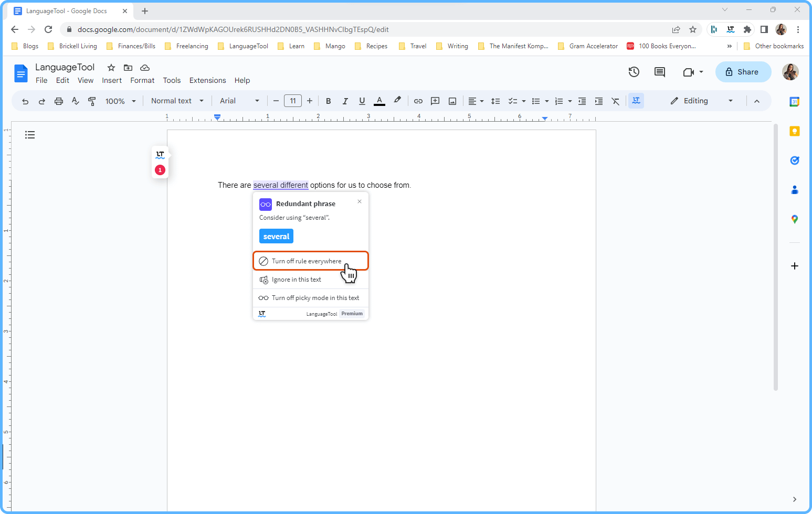This screenshot has height=514, width=812.
Task: Open the Arial font dropdown
Action: point(239,101)
